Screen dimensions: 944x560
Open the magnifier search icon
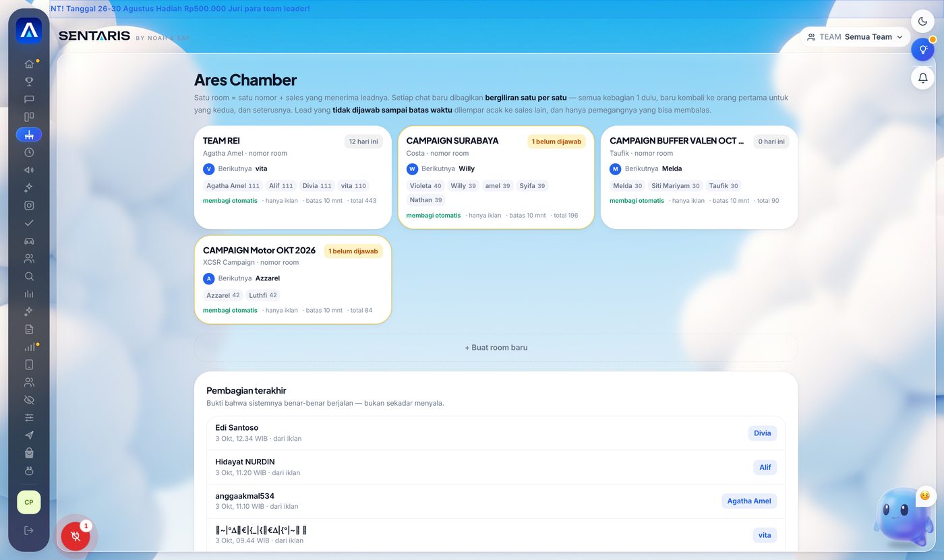[29, 276]
